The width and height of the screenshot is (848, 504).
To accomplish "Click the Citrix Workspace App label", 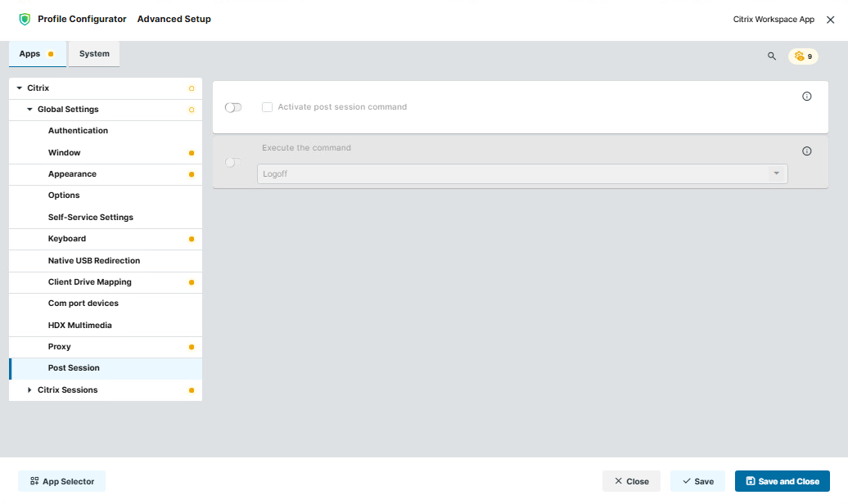I will [x=774, y=20].
